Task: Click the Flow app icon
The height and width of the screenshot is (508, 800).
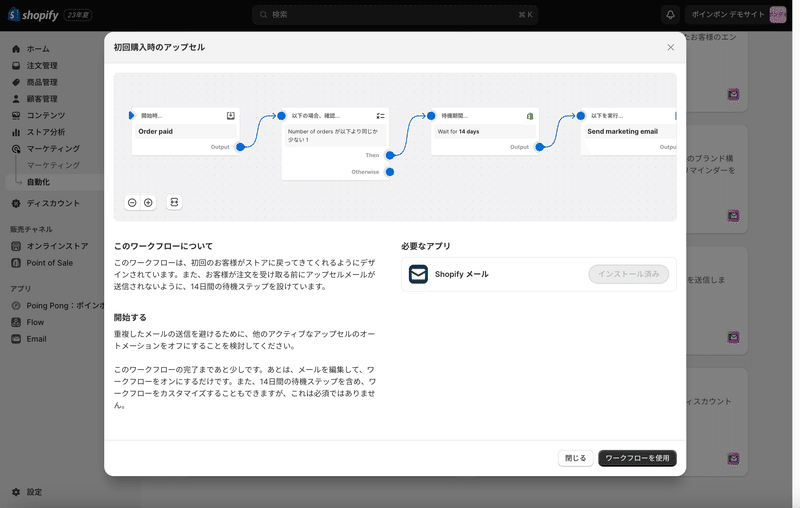Action: pyautogui.click(x=16, y=322)
